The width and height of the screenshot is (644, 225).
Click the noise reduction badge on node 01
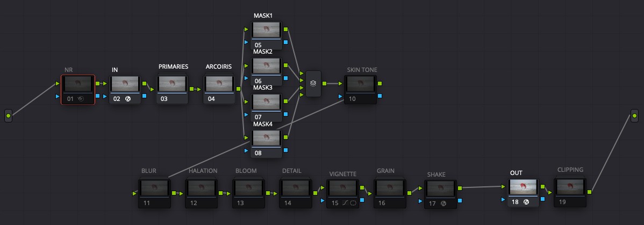pos(81,99)
